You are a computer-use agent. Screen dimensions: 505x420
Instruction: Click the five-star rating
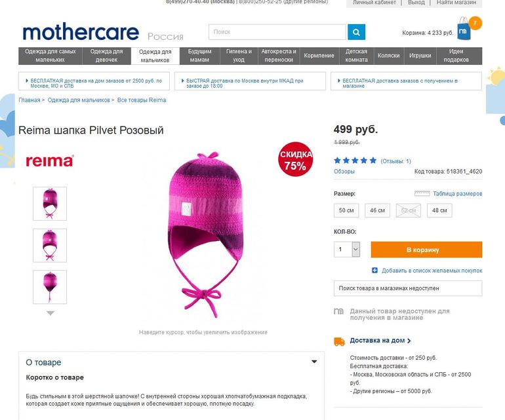(355, 161)
